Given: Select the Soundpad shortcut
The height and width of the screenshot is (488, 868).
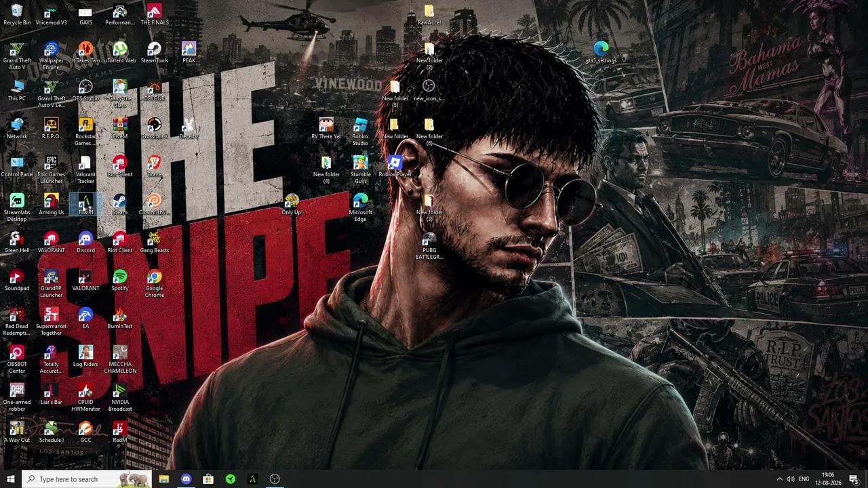Looking at the screenshot, I should 17,281.
